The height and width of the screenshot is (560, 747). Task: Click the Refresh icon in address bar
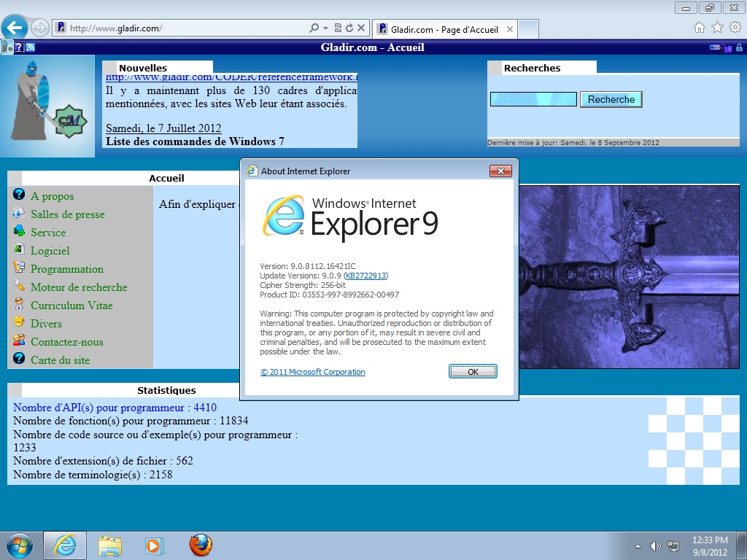(349, 28)
